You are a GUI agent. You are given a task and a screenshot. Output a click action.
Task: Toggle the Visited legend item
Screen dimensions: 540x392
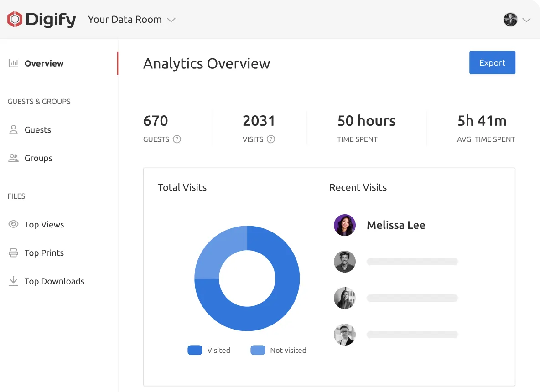[209, 350]
